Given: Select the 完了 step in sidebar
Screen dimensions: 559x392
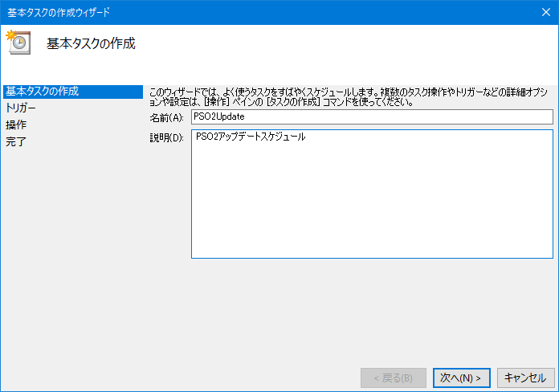Looking at the screenshot, I should click(x=16, y=141).
